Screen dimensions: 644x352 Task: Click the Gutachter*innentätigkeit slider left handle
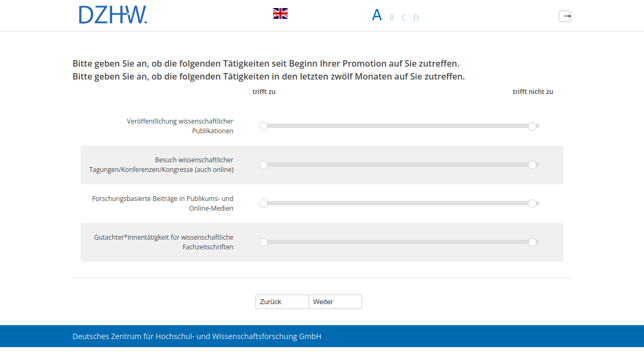pos(264,242)
